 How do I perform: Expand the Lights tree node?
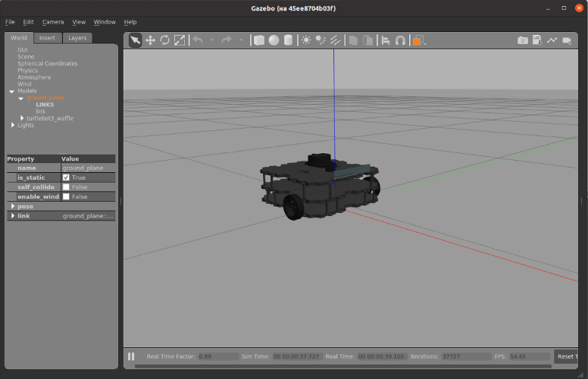pyautogui.click(x=12, y=125)
